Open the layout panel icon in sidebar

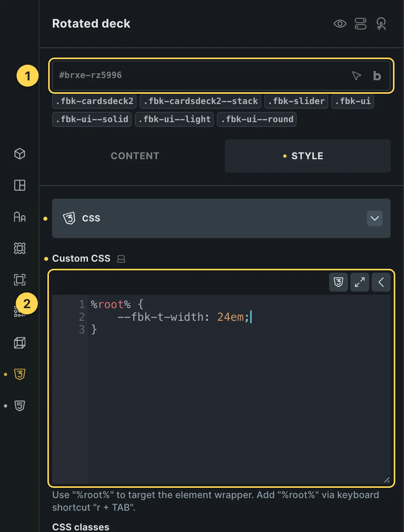click(20, 185)
